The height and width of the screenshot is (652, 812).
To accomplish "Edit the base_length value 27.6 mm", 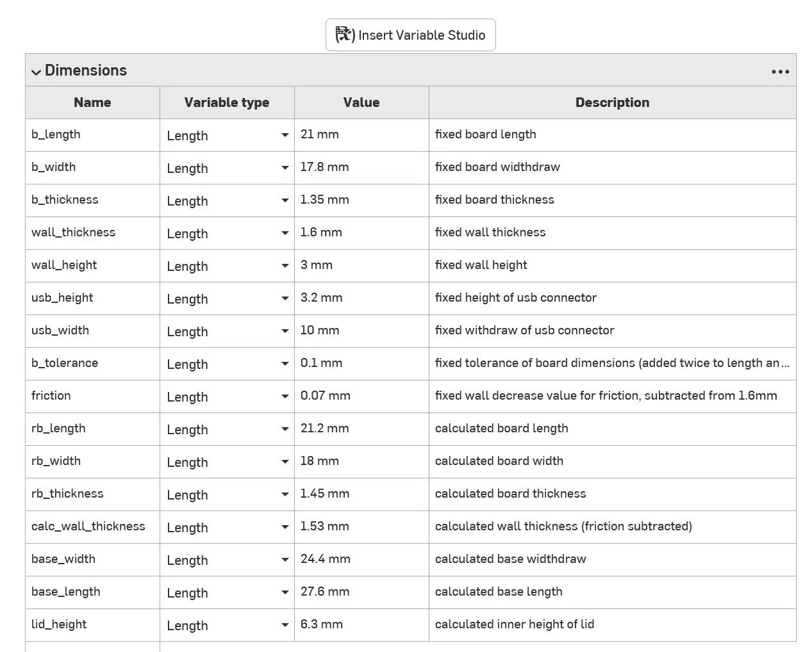I will [x=361, y=592].
